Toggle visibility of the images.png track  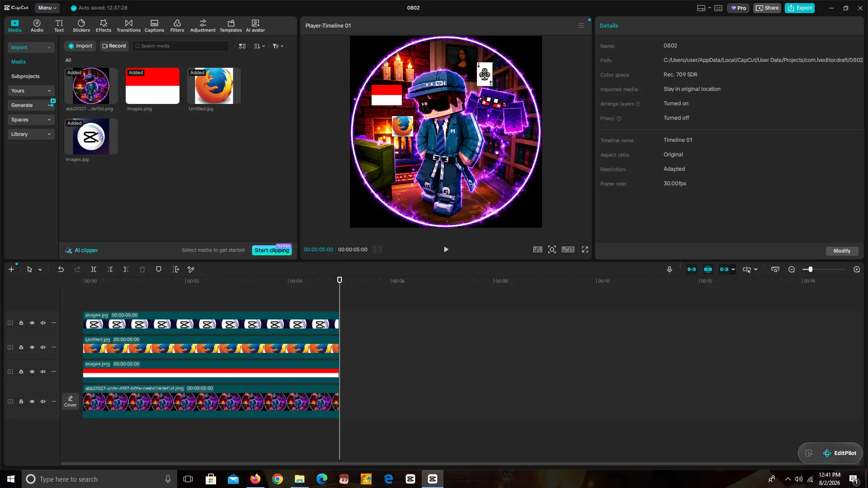32,372
